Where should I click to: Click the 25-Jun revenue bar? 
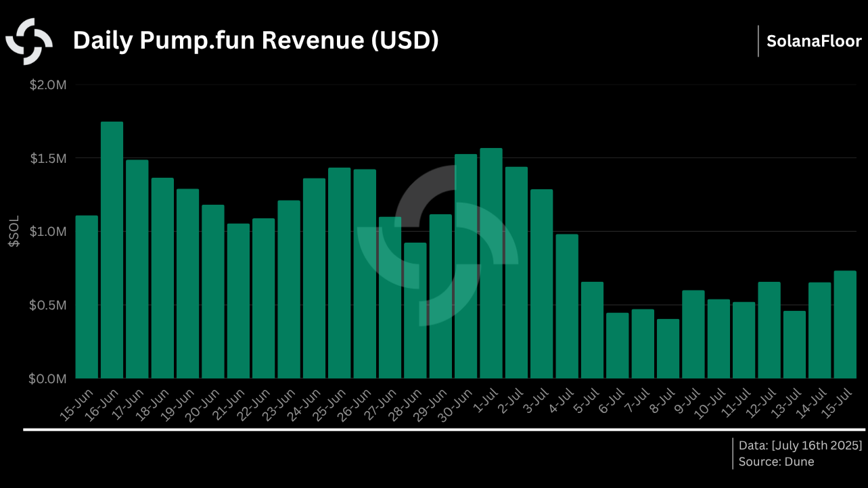coord(339,273)
